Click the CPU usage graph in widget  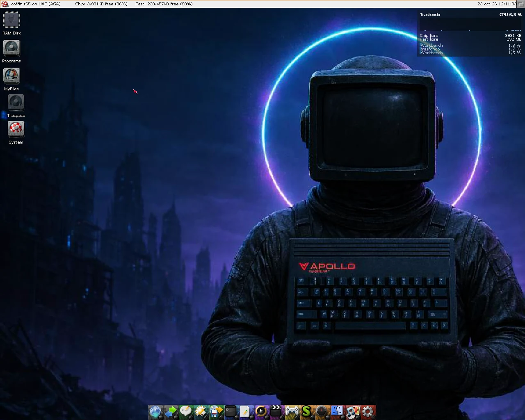point(470,24)
